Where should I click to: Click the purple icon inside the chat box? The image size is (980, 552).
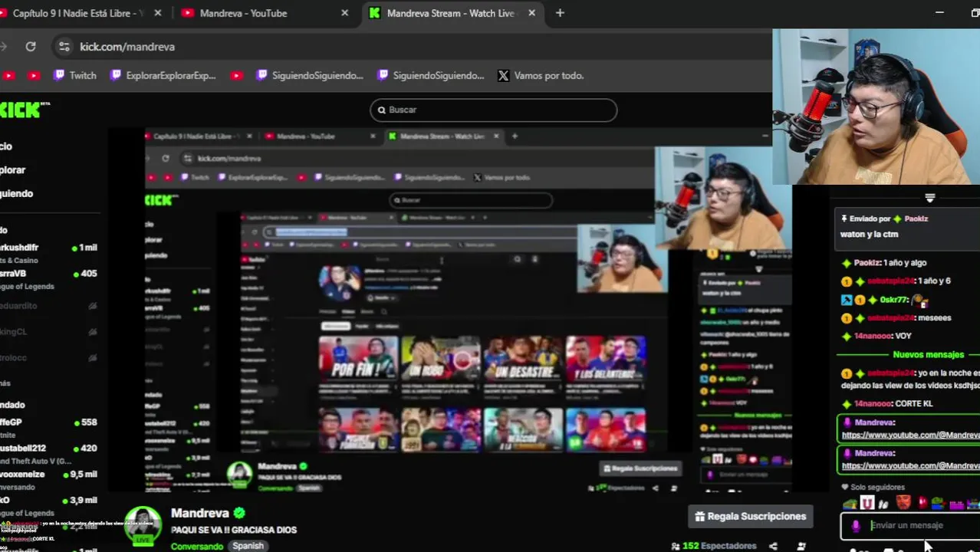click(x=856, y=526)
